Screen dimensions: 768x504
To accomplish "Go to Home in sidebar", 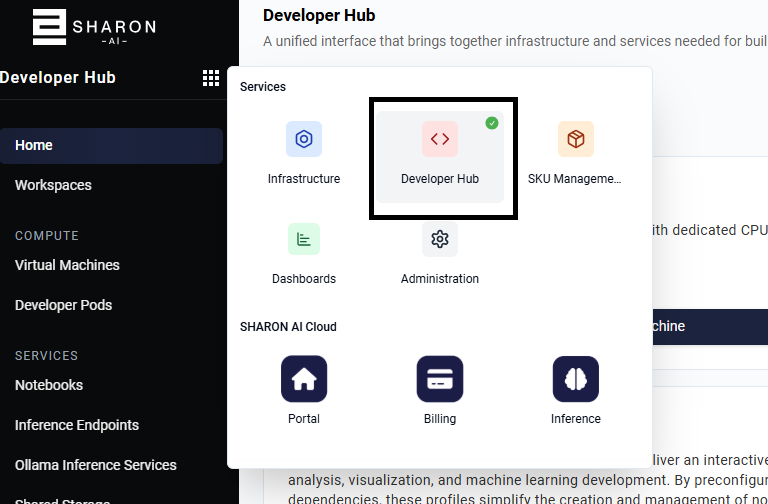I will (111, 145).
